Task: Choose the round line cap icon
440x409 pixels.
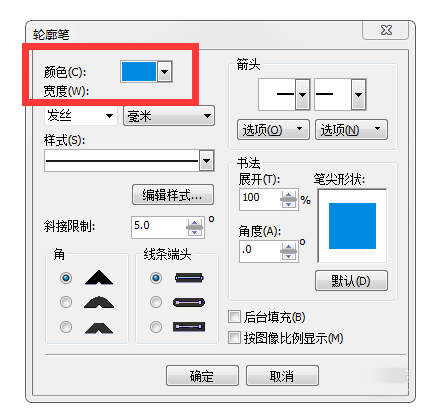Action: pos(189,302)
